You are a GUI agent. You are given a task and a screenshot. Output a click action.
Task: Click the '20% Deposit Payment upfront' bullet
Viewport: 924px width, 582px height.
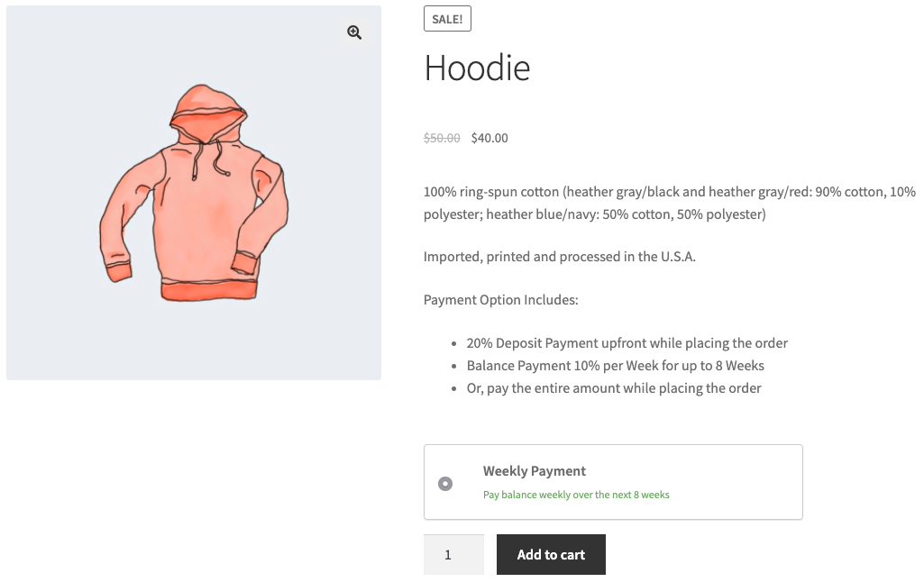[x=627, y=343]
